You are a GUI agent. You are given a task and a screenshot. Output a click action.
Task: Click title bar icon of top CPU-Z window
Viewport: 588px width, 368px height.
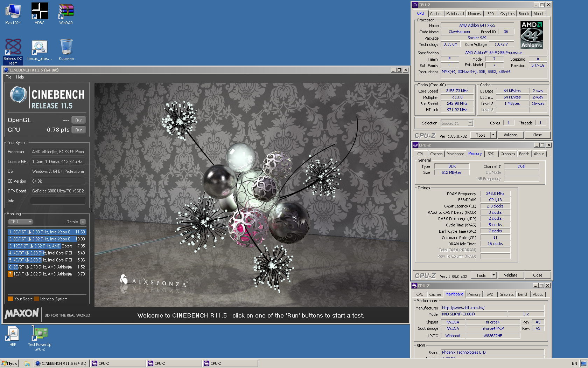(x=415, y=5)
